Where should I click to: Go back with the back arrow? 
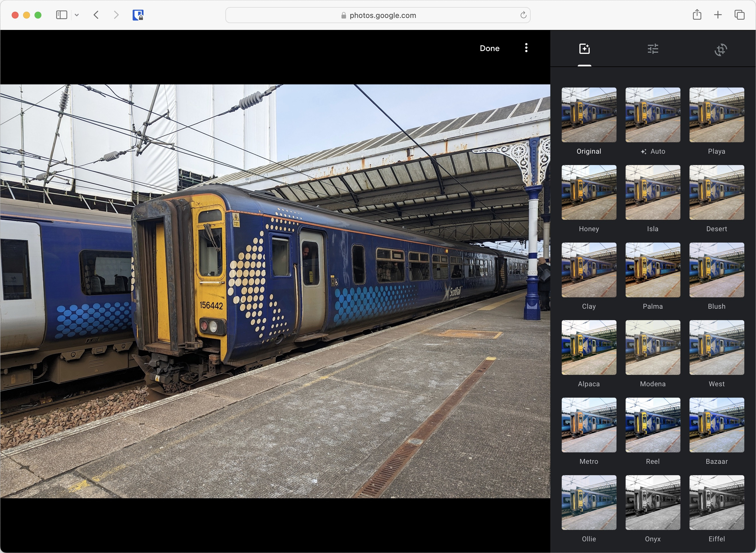(96, 15)
